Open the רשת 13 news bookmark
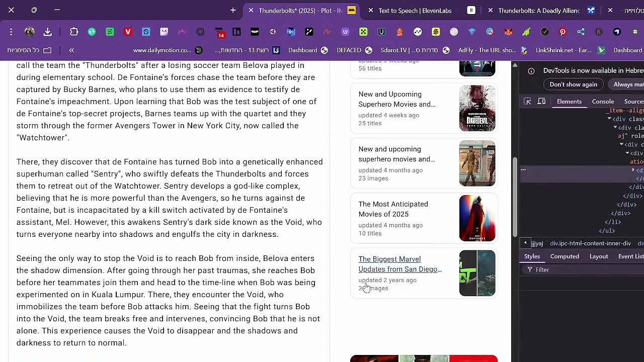This screenshot has height=362, width=644. pos(247,50)
